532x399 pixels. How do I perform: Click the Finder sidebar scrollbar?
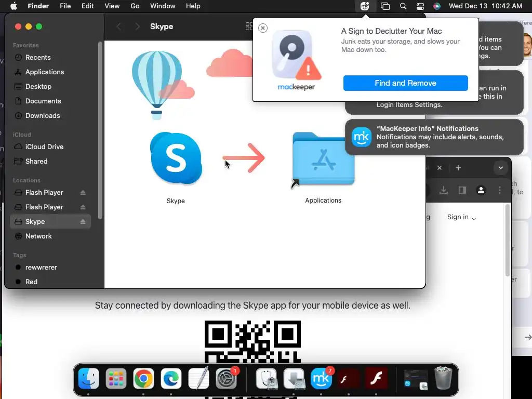point(100,130)
